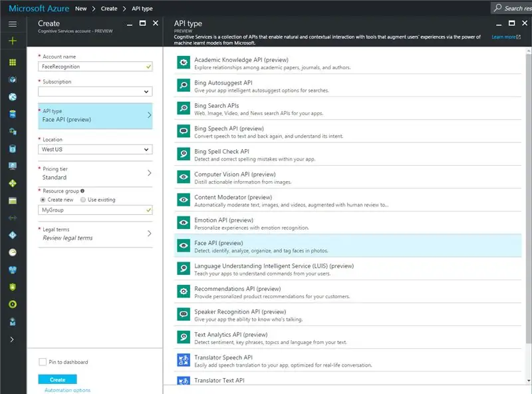The width and height of the screenshot is (532, 394).
Task: Click the Create breadcrumb
Action: point(109,9)
